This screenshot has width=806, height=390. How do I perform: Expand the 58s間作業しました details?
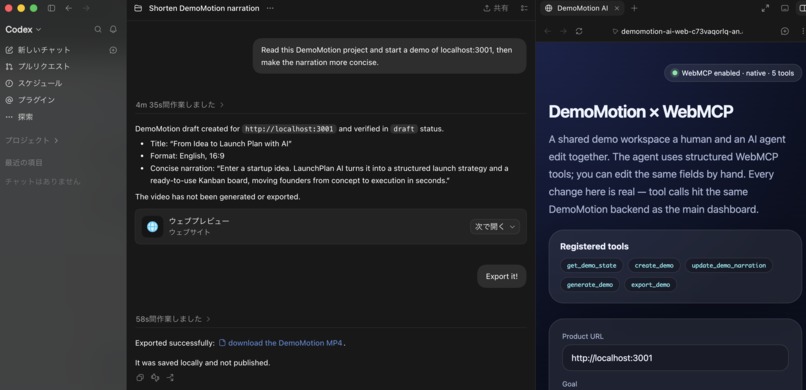(x=173, y=319)
